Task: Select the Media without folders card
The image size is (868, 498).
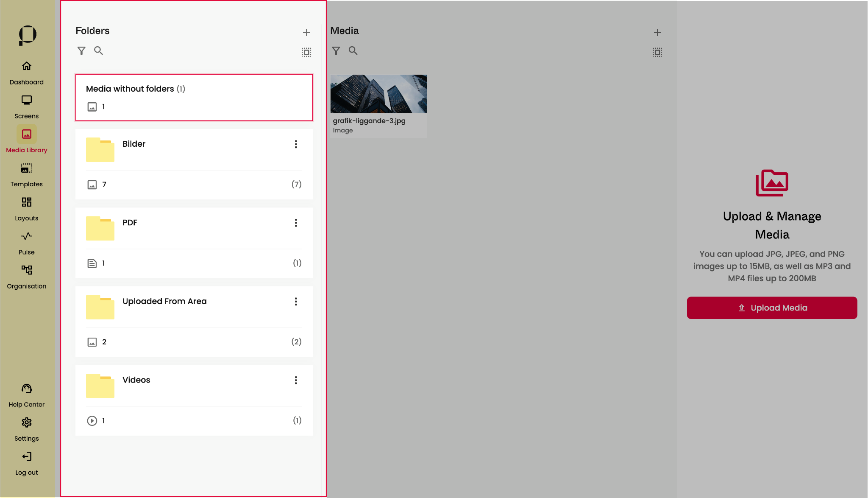Action: 194,98
